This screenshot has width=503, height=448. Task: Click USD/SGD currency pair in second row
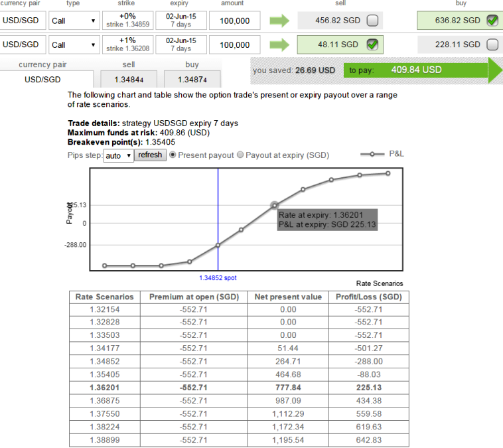coord(22,44)
